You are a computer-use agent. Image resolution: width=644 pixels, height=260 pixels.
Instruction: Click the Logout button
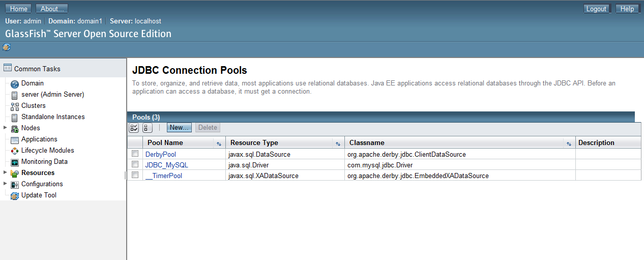coord(596,9)
